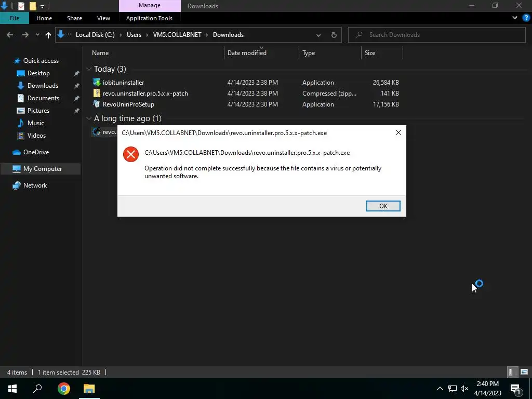532x399 pixels.
Task: Go forward using the forward arrow
Action: click(25, 35)
